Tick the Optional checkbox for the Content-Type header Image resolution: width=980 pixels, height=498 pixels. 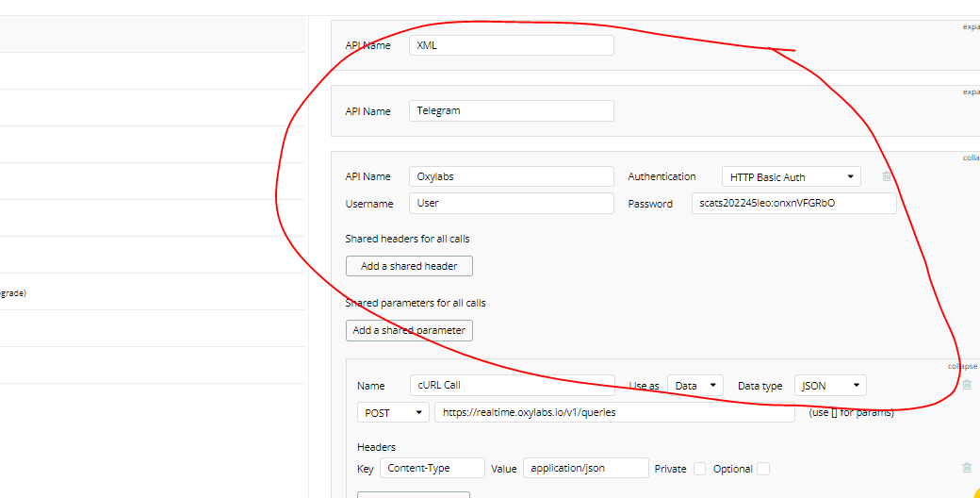(763, 469)
